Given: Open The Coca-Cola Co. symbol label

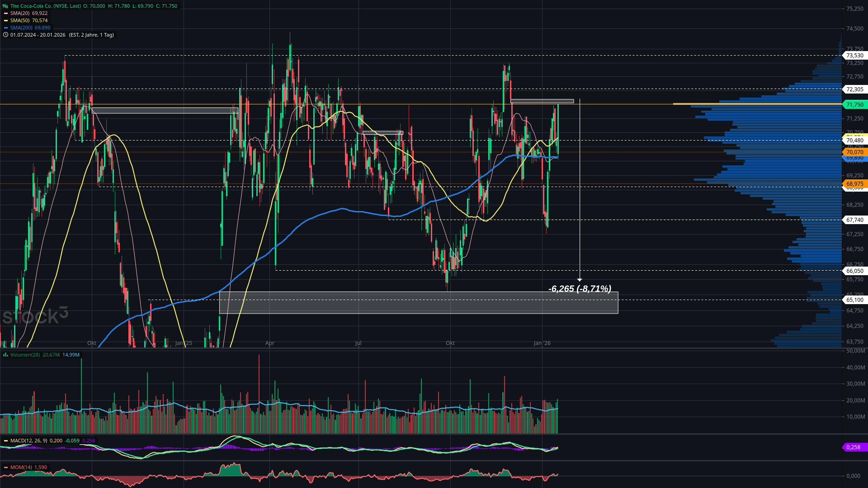Looking at the screenshot, I should (45, 6).
